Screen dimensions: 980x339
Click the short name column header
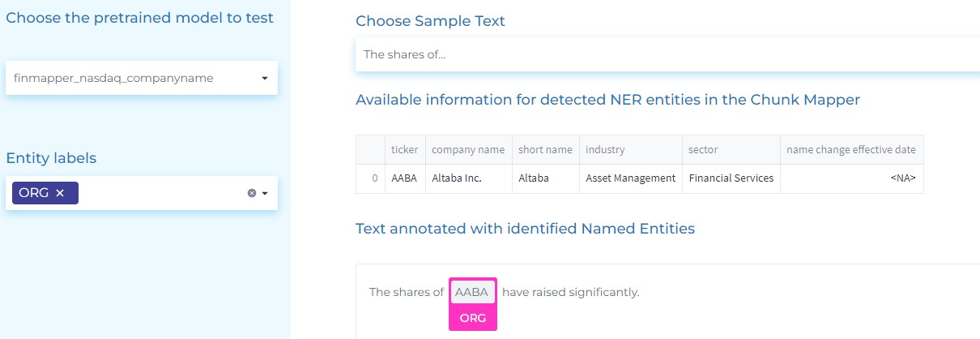pyautogui.click(x=545, y=150)
